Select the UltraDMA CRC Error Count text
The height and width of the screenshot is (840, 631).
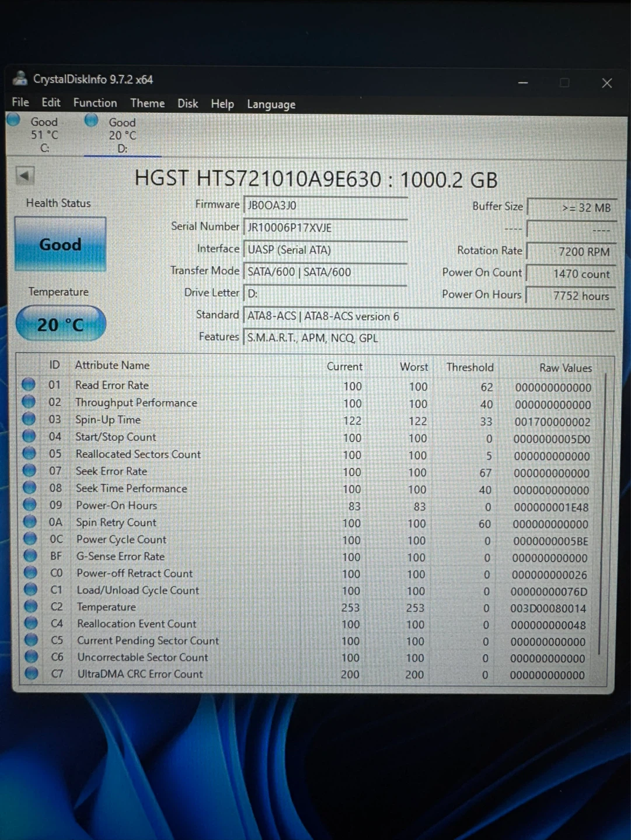[140, 674]
